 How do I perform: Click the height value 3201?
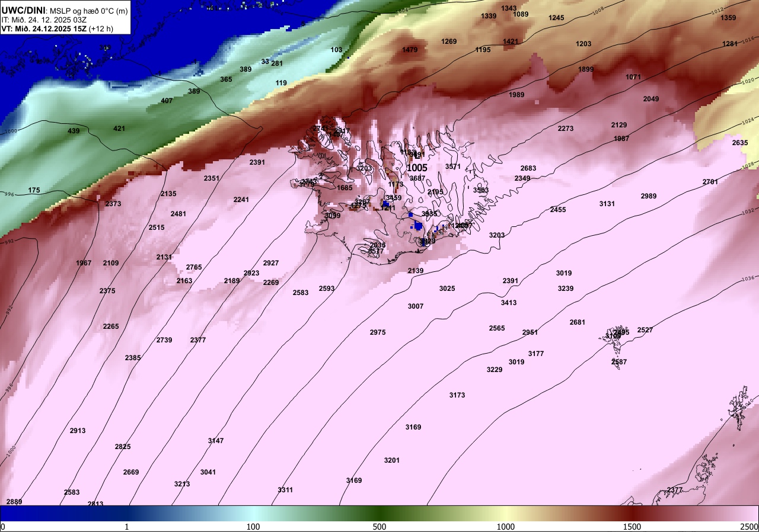tap(392, 460)
